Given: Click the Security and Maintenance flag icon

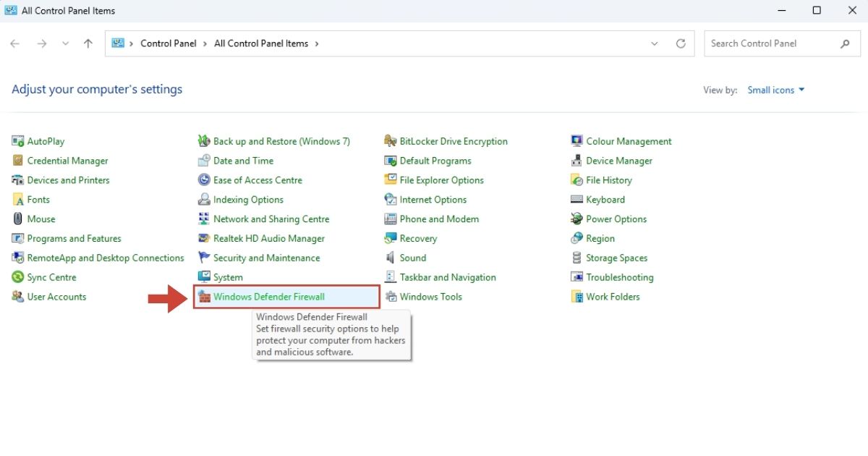Looking at the screenshot, I should pyautogui.click(x=204, y=258).
